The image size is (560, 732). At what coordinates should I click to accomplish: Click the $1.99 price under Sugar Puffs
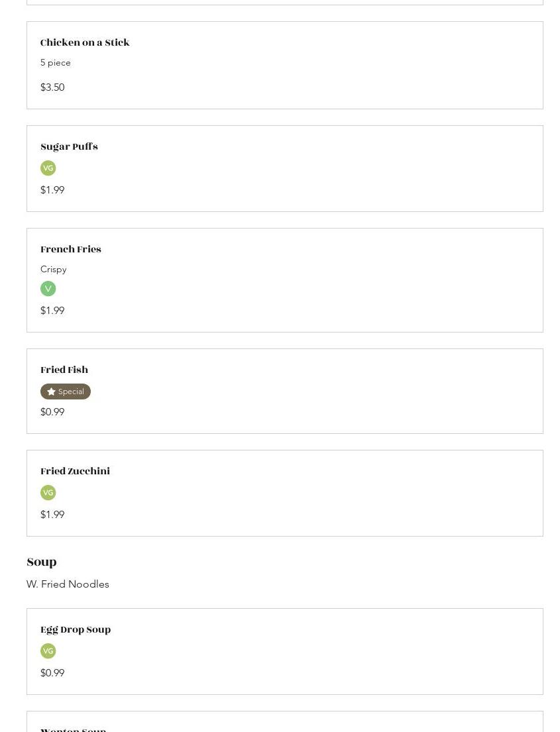click(x=52, y=190)
